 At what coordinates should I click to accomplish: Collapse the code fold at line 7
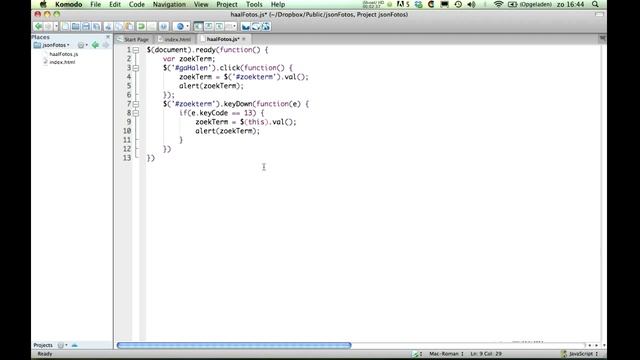136,104
